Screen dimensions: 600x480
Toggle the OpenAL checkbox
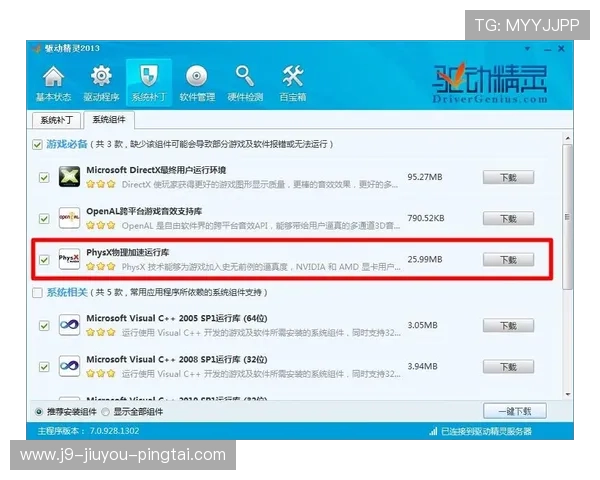pyautogui.click(x=44, y=219)
